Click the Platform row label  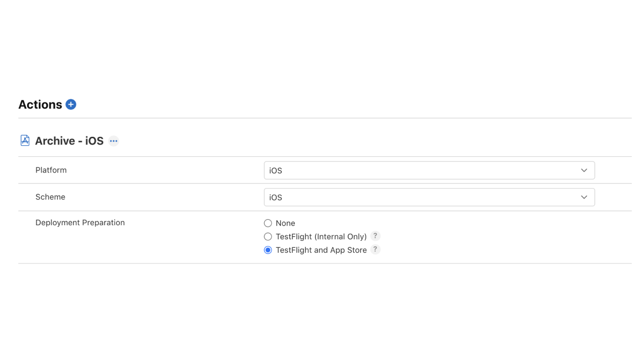(x=51, y=170)
